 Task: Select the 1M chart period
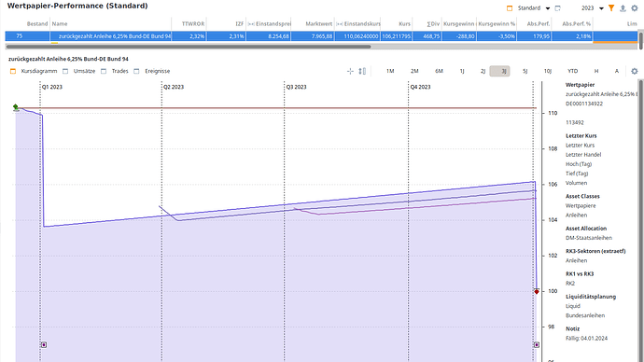[390, 71]
